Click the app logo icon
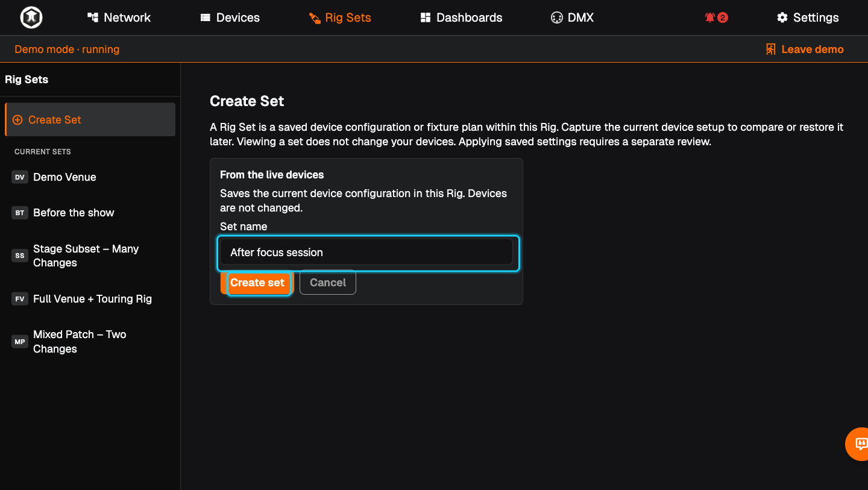The width and height of the screenshot is (868, 490). click(x=31, y=17)
